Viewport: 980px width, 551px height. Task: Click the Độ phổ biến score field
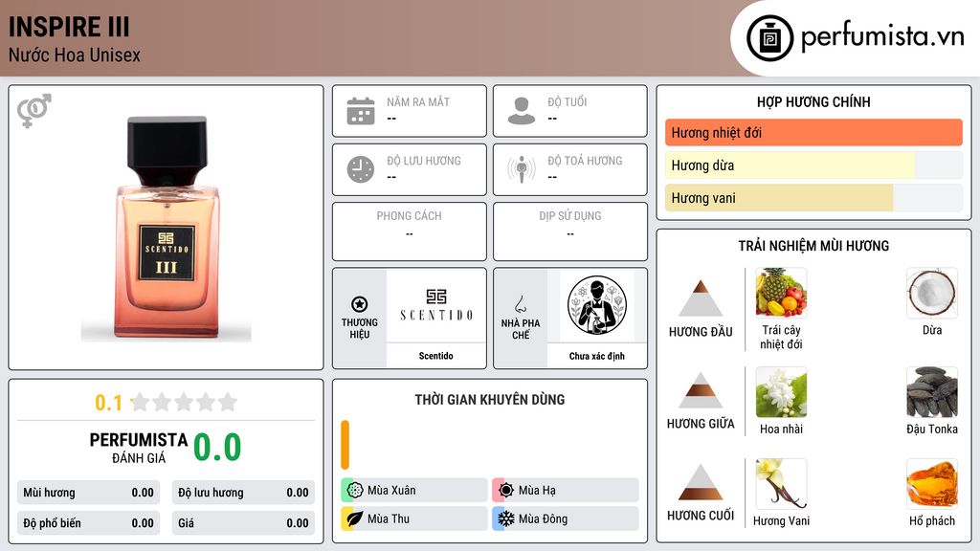(x=88, y=523)
